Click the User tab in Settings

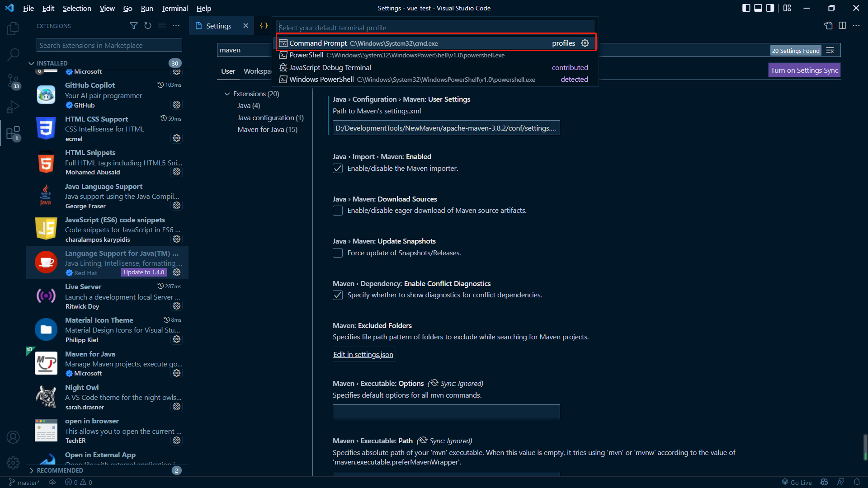228,70
